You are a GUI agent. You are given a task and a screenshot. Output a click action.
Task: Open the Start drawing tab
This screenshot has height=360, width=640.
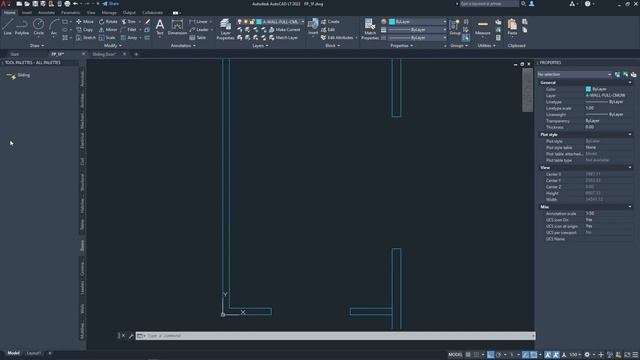tap(15, 54)
